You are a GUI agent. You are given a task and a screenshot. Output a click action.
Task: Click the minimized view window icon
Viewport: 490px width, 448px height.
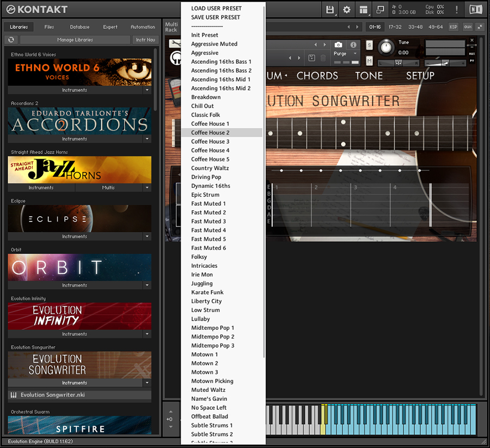381,10
